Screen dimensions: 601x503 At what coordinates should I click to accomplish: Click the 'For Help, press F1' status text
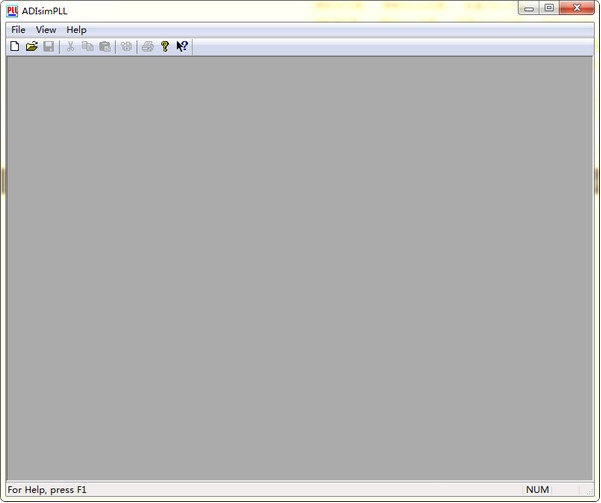(x=47, y=490)
